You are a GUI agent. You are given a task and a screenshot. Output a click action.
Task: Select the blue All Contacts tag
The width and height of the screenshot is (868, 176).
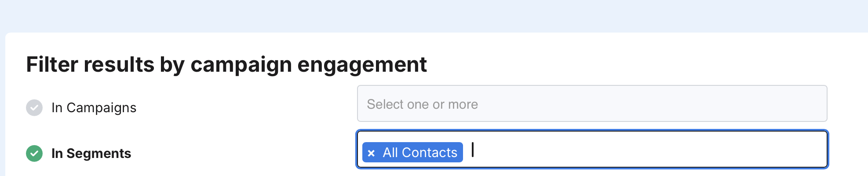click(x=420, y=153)
